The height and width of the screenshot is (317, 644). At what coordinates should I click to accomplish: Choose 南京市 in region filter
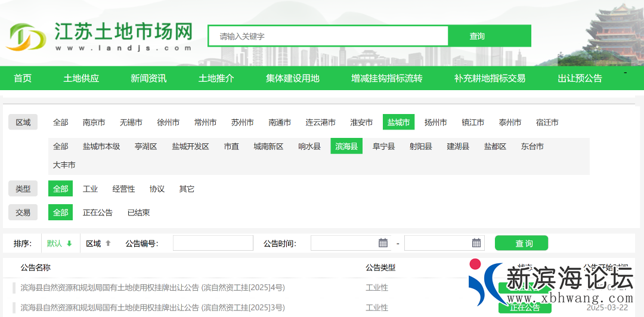[94, 122]
